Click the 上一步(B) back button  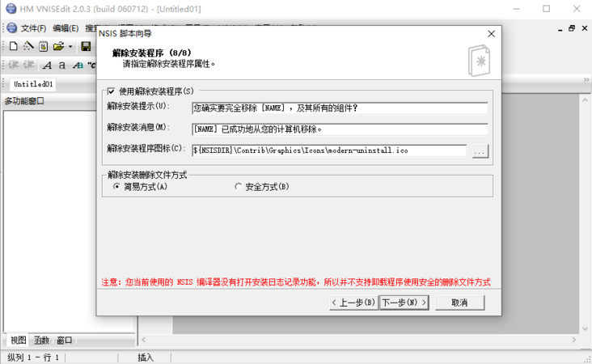click(x=353, y=303)
